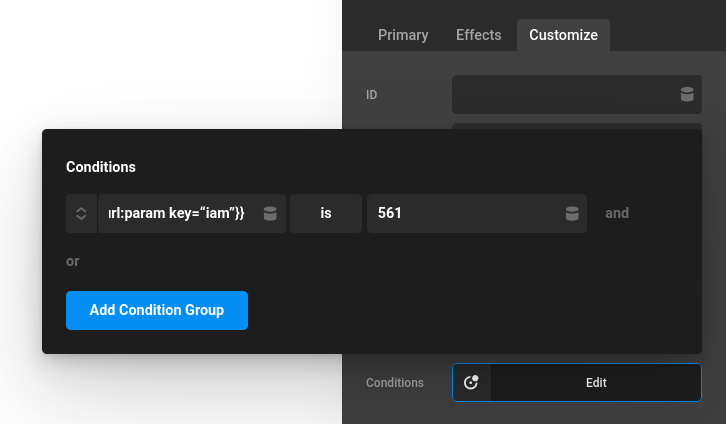The width and height of the screenshot is (726, 424).
Task: Open dynamic content for url param field
Action: click(x=270, y=213)
